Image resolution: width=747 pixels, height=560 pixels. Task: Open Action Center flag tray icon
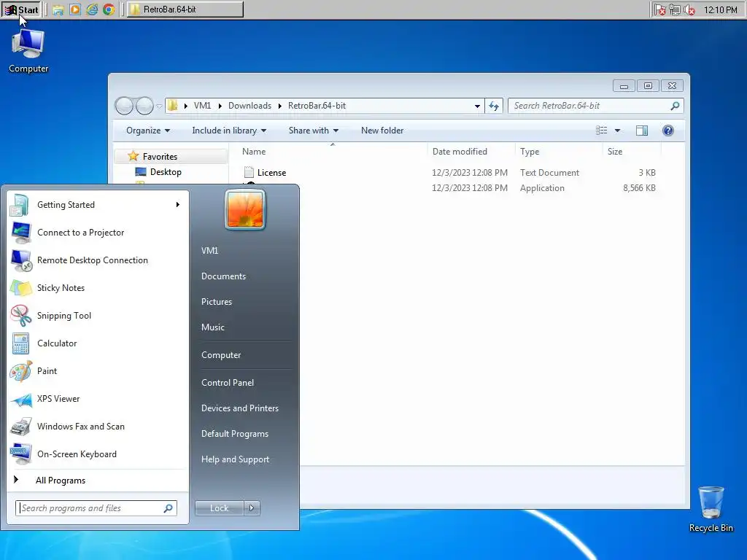pyautogui.click(x=659, y=9)
